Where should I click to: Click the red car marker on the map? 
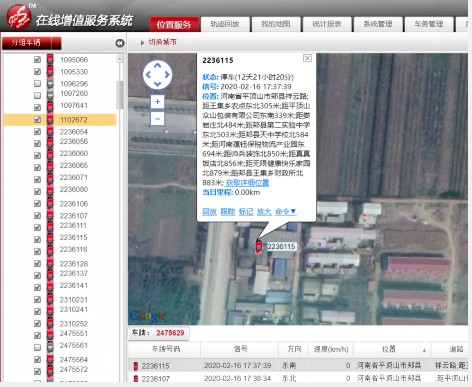pyautogui.click(x=258, y=246)
